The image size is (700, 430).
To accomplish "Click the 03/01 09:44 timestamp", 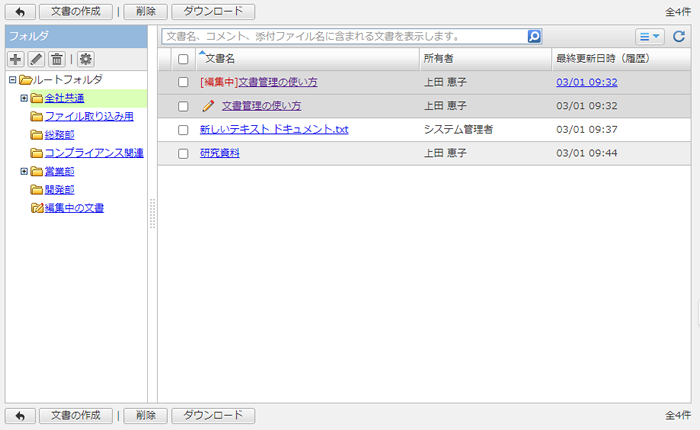I will 587,153.
